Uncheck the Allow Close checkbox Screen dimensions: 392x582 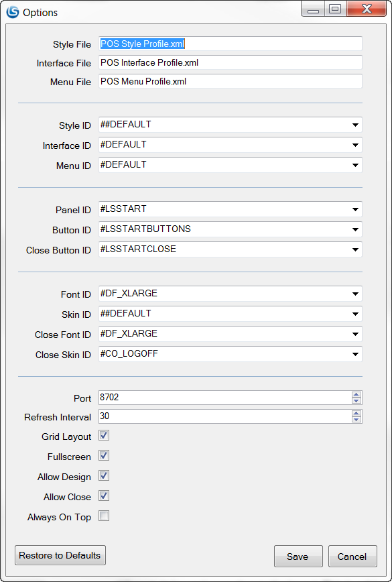pos(104,496)
